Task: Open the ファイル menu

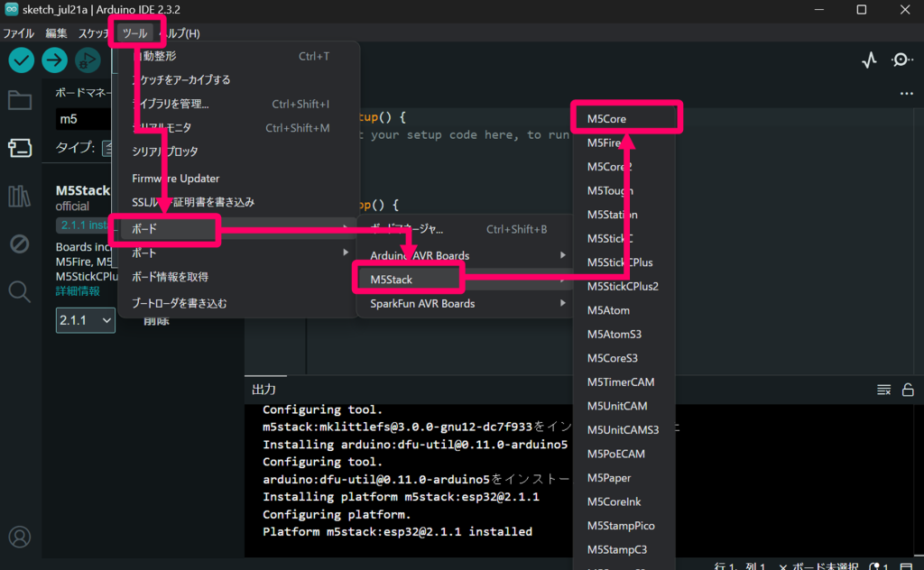Action: point(18,33)
